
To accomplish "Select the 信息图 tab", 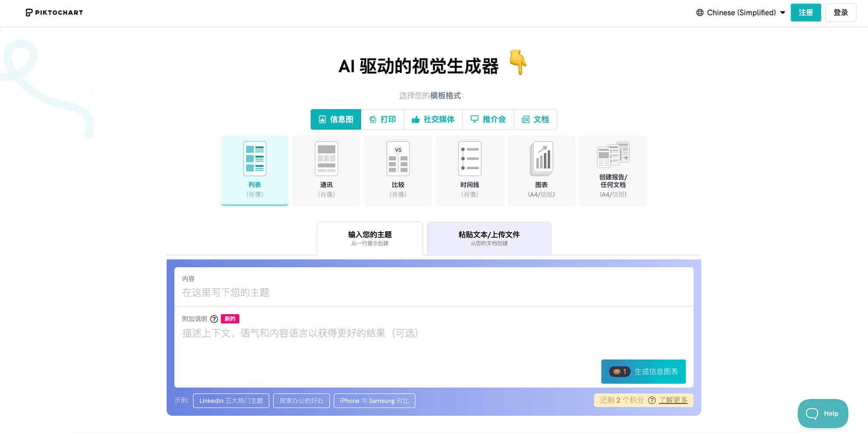I will (x=336, y=119).
